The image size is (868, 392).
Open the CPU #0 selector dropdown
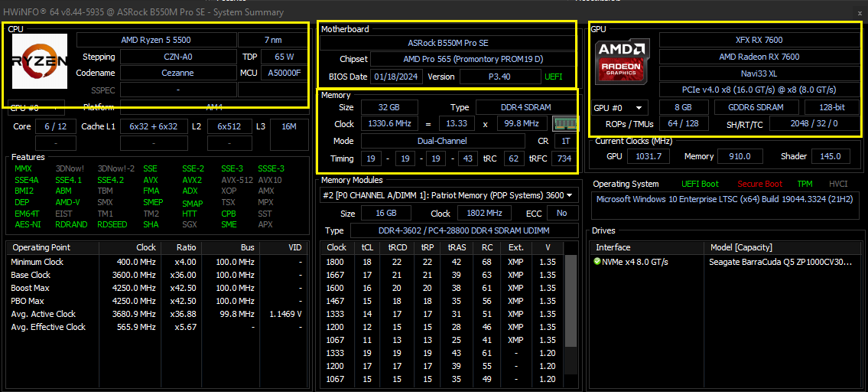[34, 108]
